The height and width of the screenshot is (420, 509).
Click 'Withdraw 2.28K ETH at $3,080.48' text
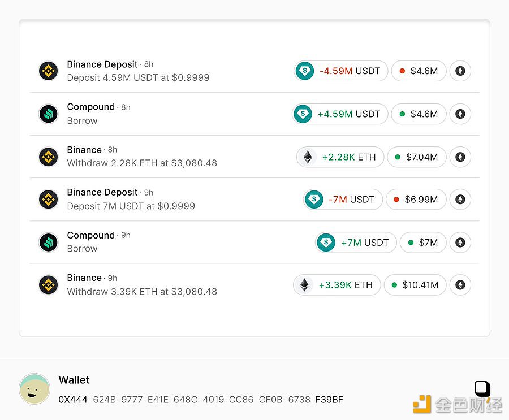pos(142,163)
